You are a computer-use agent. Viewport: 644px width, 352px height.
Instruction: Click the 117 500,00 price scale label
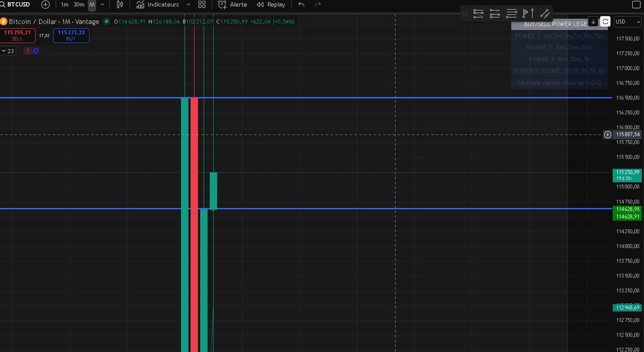pos(628,39)
